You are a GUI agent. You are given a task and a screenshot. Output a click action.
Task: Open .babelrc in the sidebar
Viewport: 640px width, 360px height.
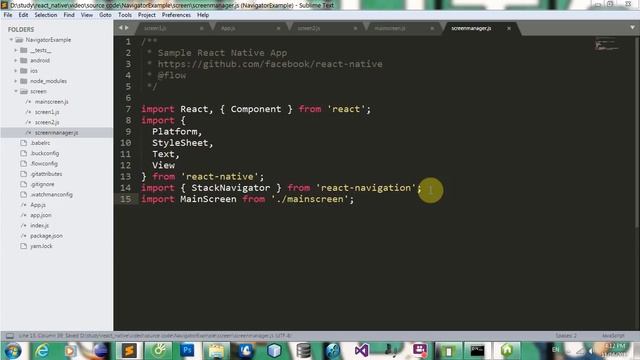[40, 143]
